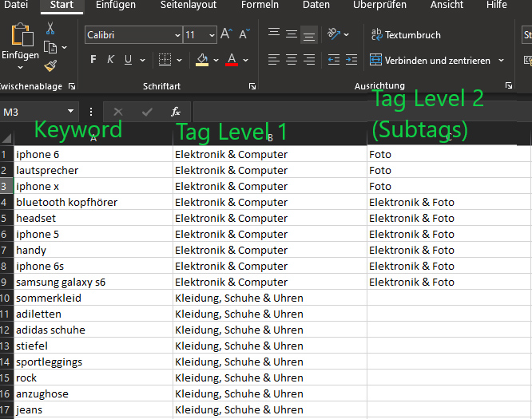
Task: Open Hilfe tab
Action: [x=496, y=5]
